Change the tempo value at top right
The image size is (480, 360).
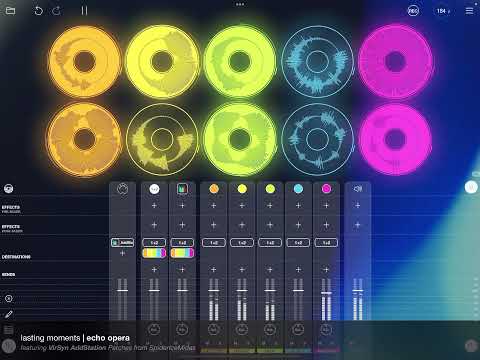[443, 11]
